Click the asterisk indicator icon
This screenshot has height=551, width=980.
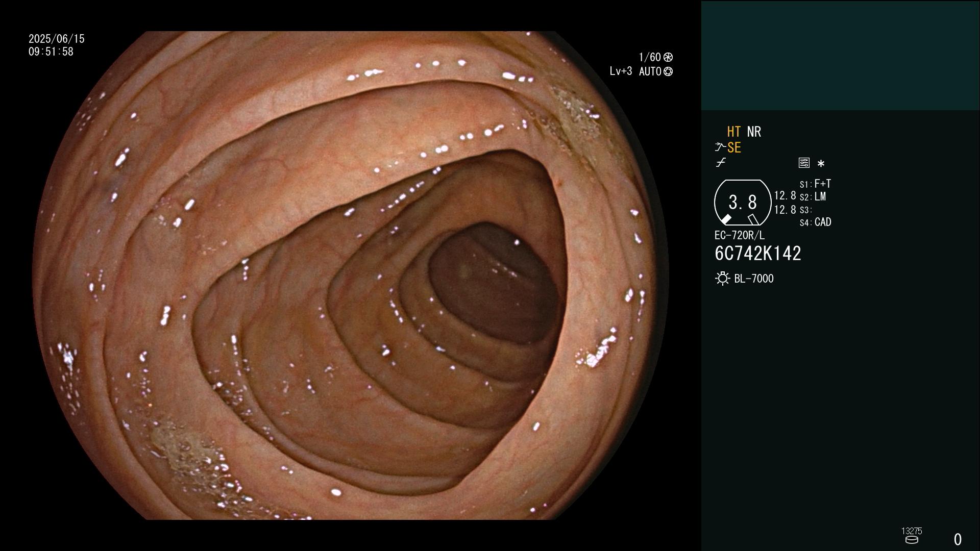coord(821,163)
